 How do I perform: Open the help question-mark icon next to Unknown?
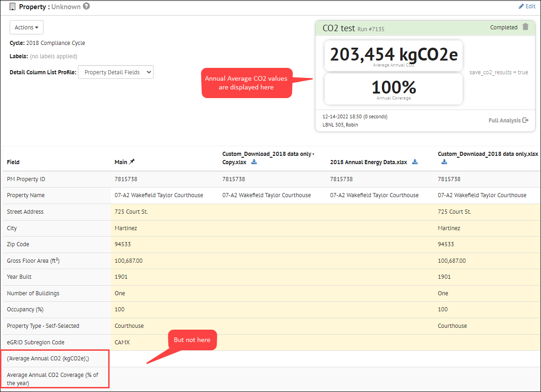pos(85,6)
